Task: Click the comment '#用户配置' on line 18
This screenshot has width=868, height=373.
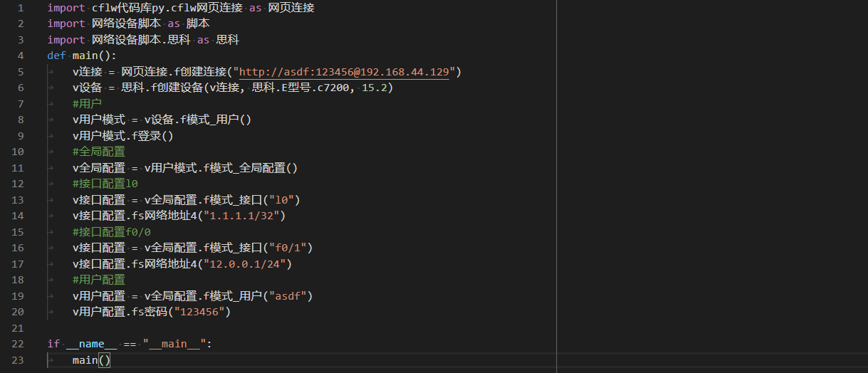Action: pos(99,280)
